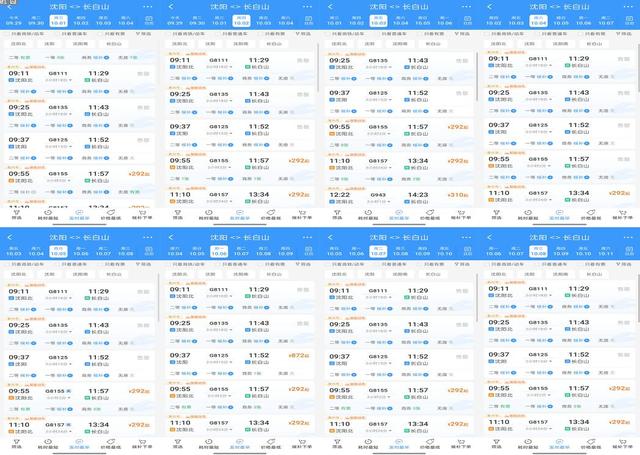This screenshot has height=455, width=640.
Task: Filter by 沈阳南 station chip on 10.02 screen
Action: 241,44
